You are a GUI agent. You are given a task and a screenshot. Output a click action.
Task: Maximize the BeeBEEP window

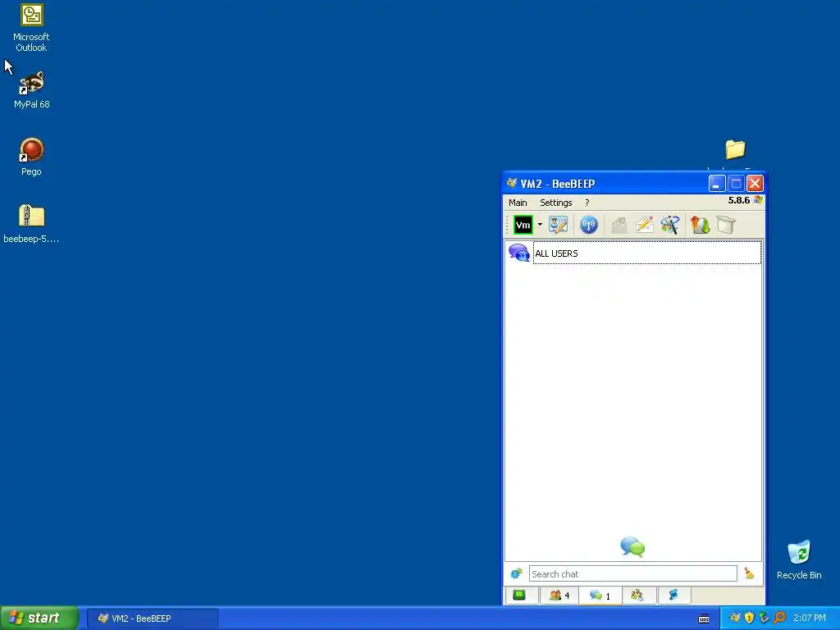point(736,184)
